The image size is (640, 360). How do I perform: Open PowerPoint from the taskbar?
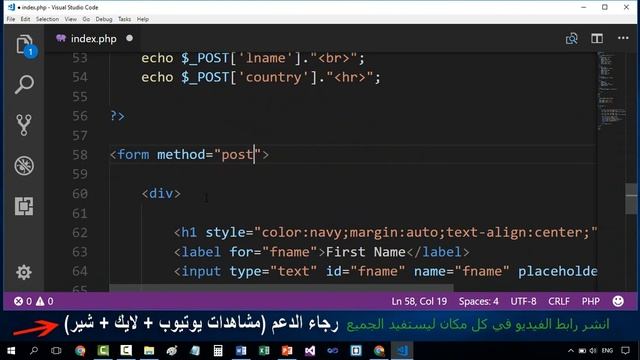tap(287, 351)
